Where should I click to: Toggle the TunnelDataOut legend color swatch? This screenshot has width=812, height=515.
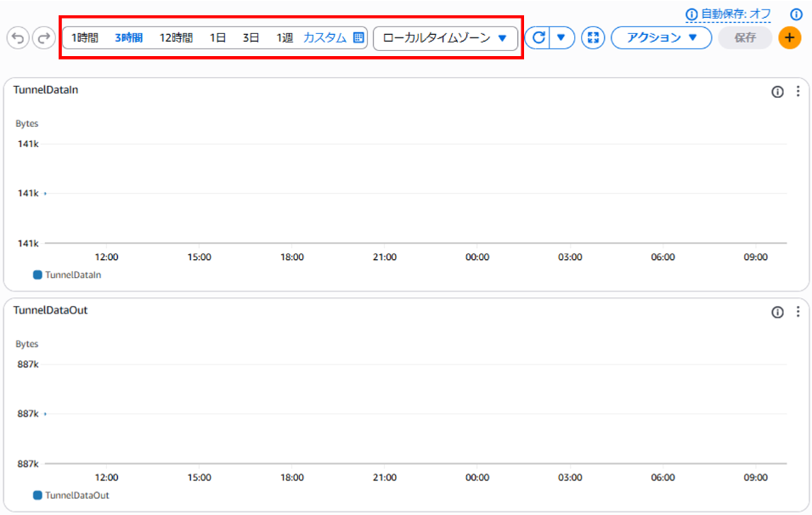37,495
